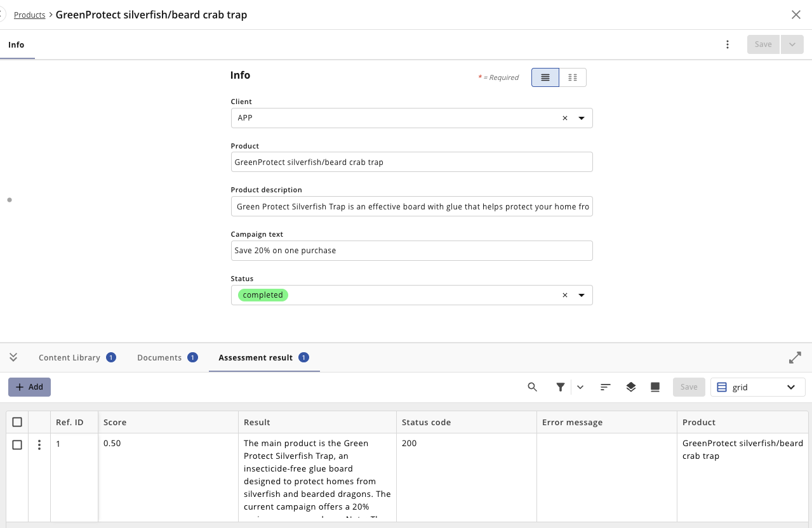
Task: Open the Status dropdown
Action: pyautogui.click(x=582, y=295)
